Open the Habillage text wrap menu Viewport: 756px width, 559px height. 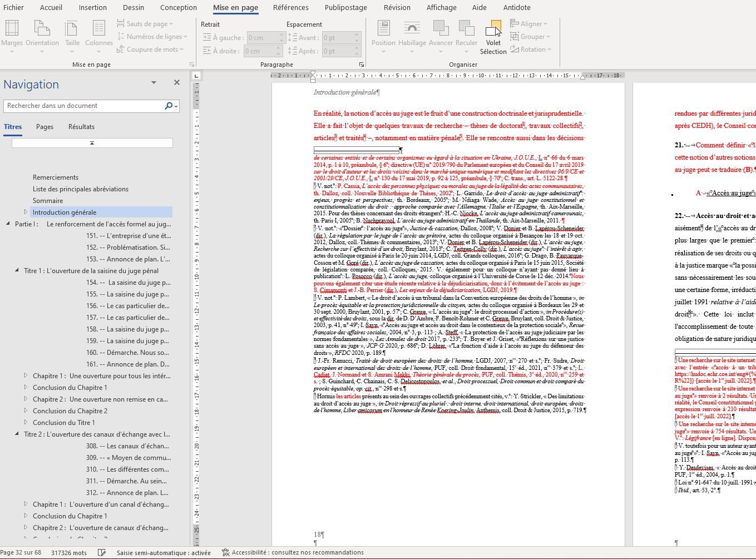click(x=412, y=36)
